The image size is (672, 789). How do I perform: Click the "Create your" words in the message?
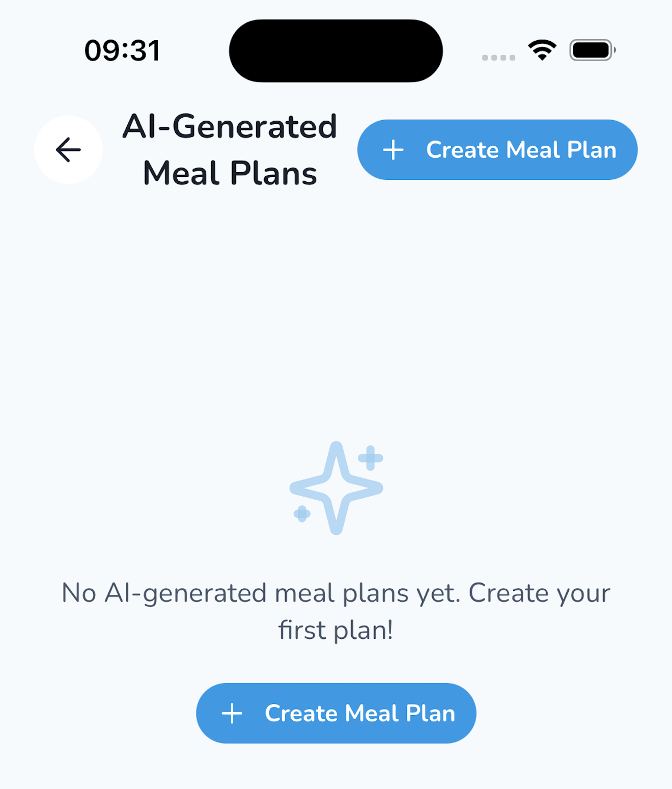point(539,593)
